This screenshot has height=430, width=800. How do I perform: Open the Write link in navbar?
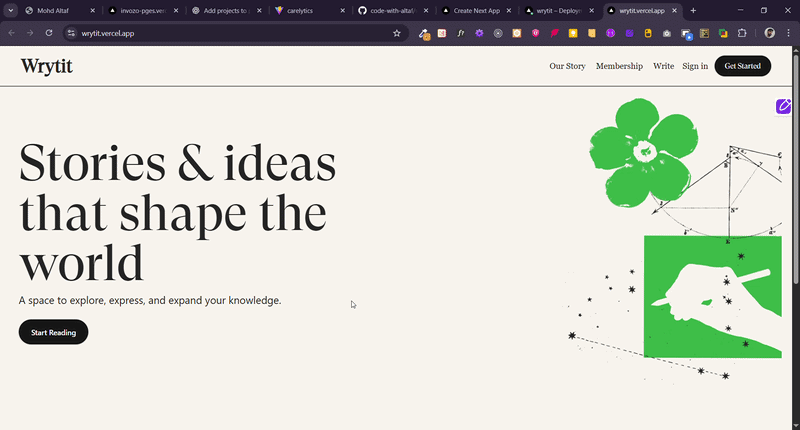point(663,66)
